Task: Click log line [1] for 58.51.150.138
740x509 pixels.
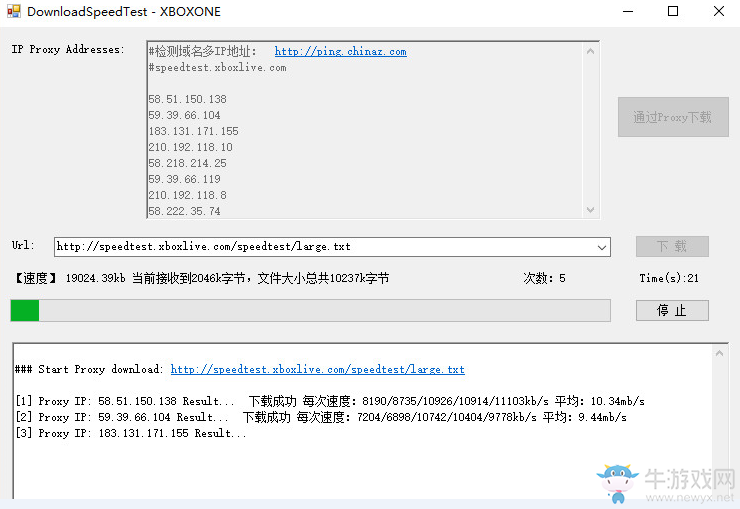Action: [330, 401]
